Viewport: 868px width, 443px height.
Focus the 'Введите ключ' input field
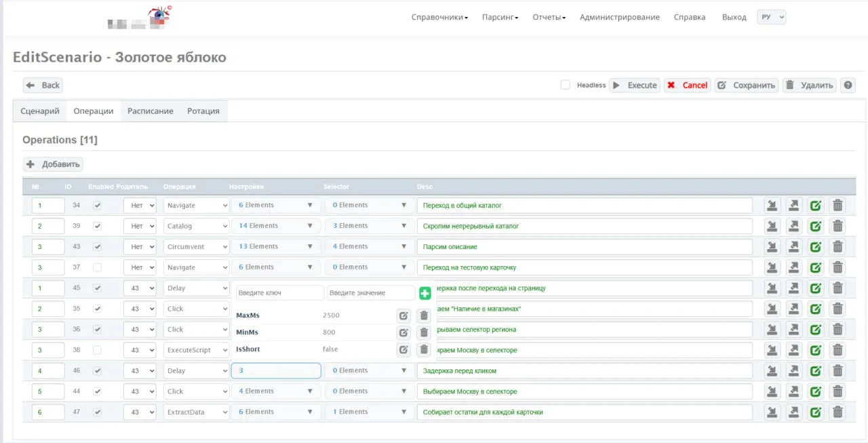(280, 293)
